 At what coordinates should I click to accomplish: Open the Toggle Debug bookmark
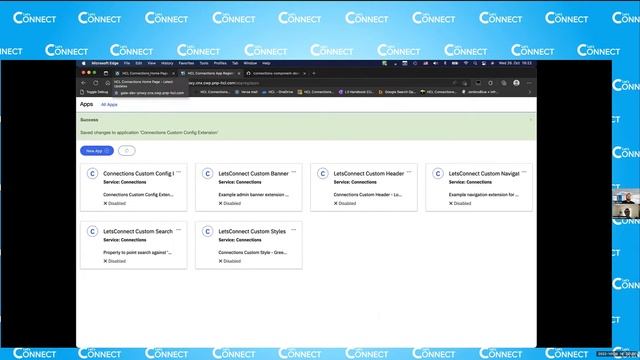(x=94, y=92)
